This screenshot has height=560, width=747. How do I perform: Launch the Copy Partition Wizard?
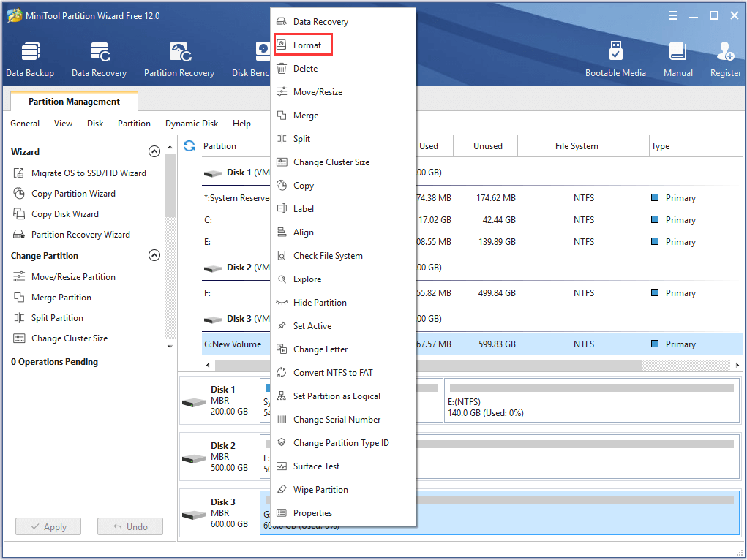[x=64, y=193]
